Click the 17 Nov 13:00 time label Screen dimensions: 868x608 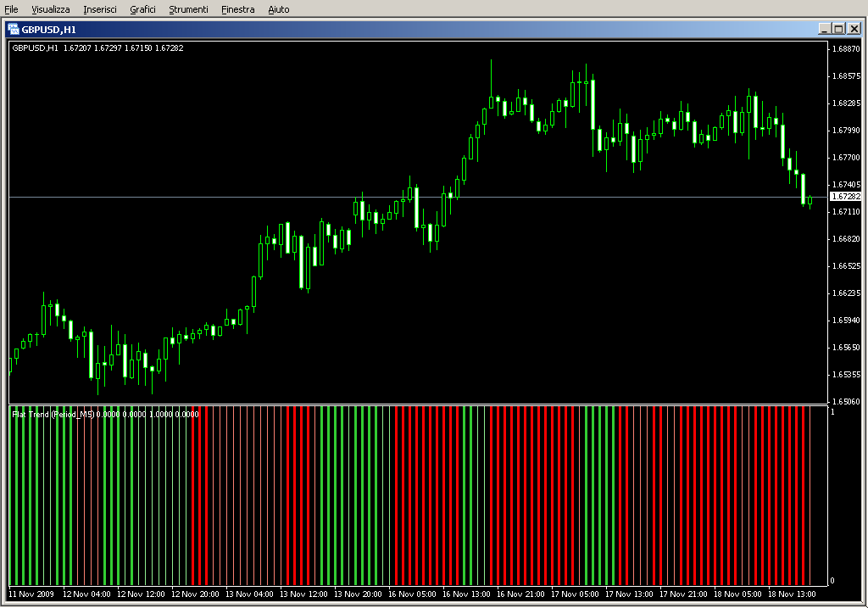[629, 594]
